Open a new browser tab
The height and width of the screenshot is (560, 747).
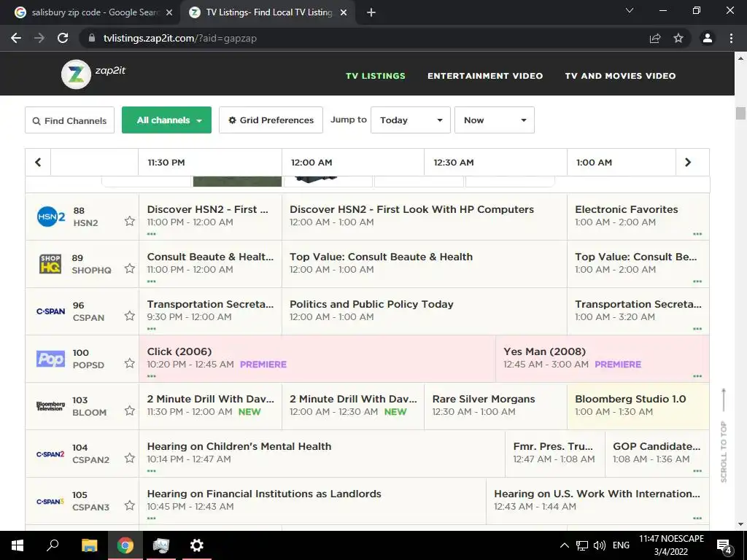click(x=371, y=13)
